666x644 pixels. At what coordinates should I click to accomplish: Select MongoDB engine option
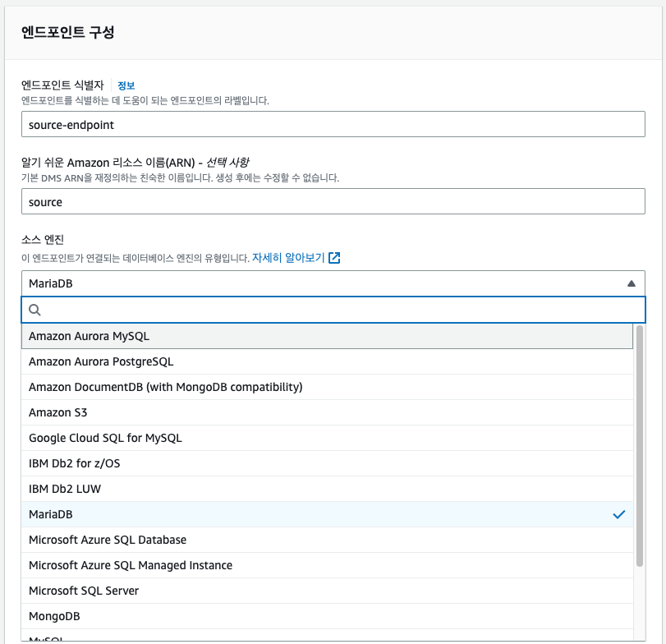(327, 616)
